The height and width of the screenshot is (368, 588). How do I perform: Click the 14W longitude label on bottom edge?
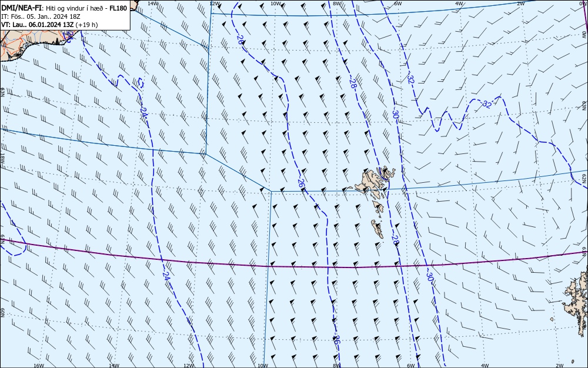coord(114,366)
